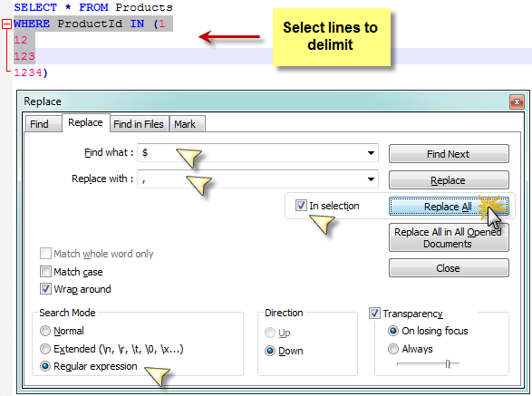The height and width of the screenshot is (396, 532).
Task: Toggle the In selection checkbox
Action: [x=301, y=206]
